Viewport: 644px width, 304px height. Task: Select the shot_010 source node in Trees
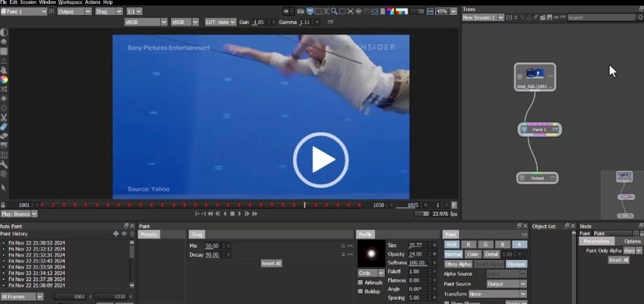535,77
